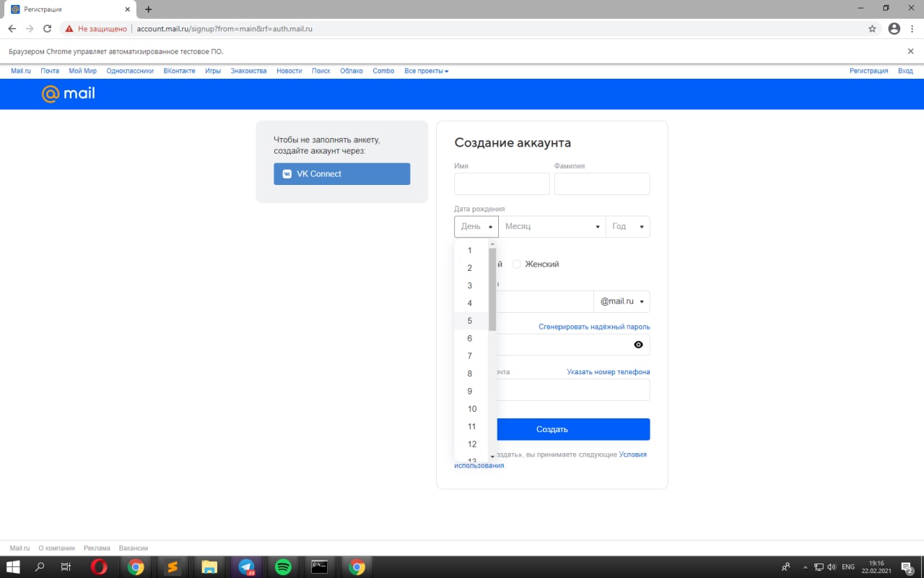The width and height of the screenshot is (924, 578).
Task: Click the Не защищено security warning
Action: tap(96, 29)
